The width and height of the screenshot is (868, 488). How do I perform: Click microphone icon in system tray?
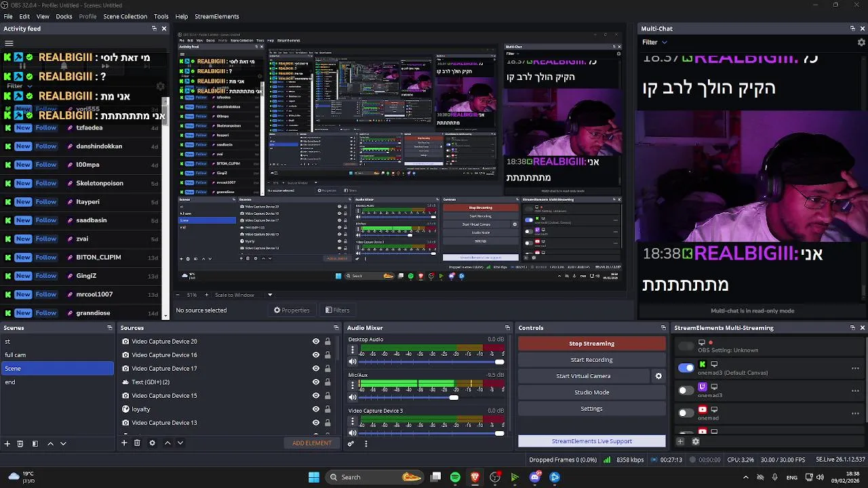pyautogui.click(x=774, y=477)
